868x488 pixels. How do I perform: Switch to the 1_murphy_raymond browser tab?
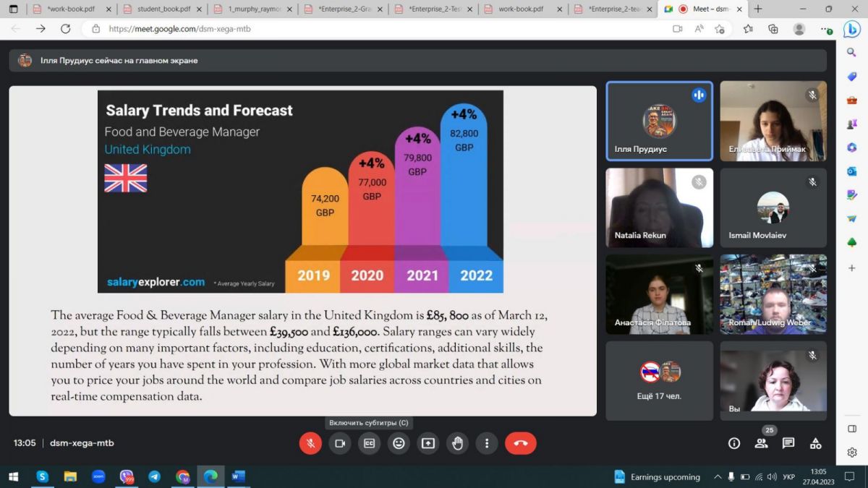coord(253,9)
